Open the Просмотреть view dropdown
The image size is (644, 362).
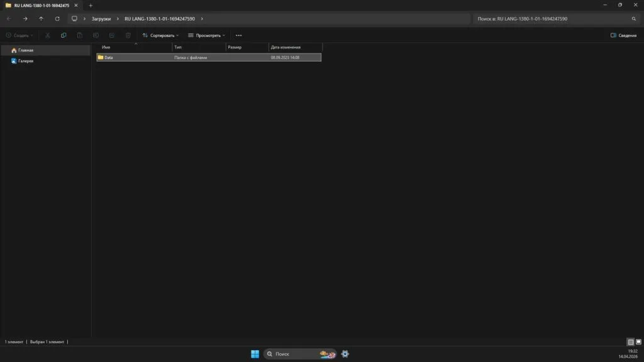pos(206,35)
